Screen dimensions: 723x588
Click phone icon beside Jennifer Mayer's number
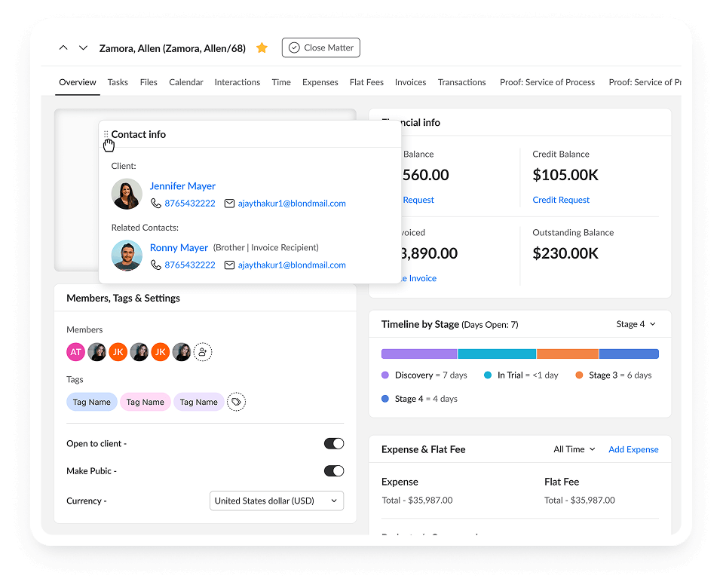tap(156, 204)
